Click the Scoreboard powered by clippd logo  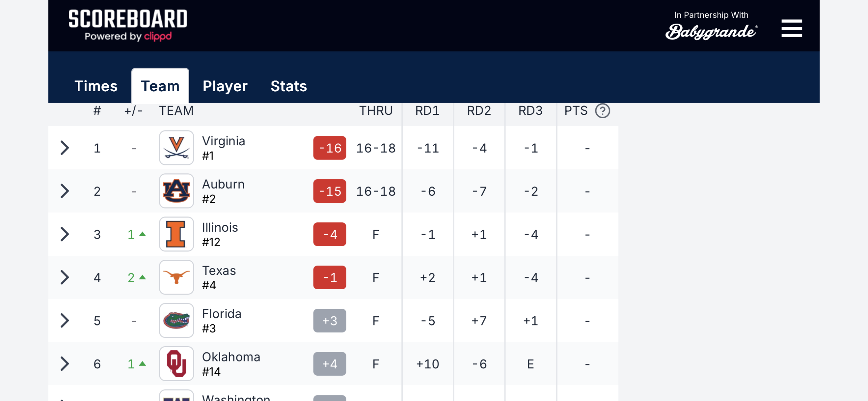coord(128,25)
